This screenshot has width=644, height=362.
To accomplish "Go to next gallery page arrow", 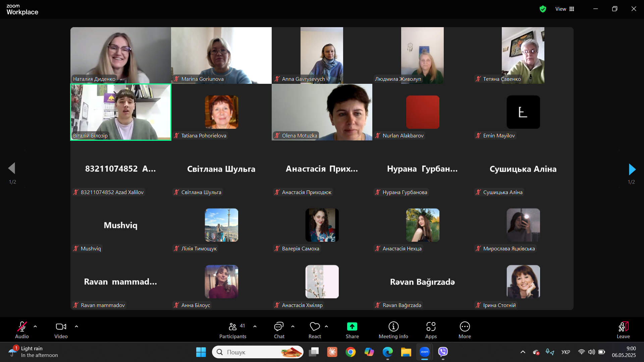I will tap(632, 169).
